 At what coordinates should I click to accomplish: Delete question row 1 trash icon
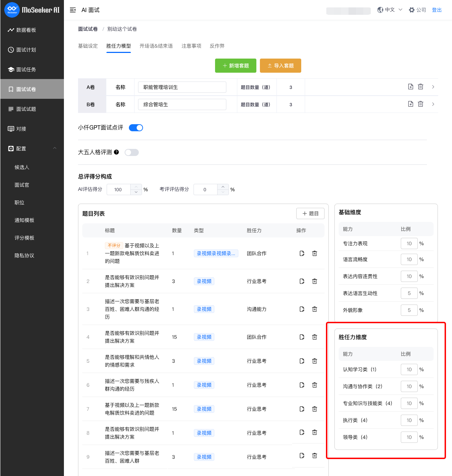(x=315, y=253)
